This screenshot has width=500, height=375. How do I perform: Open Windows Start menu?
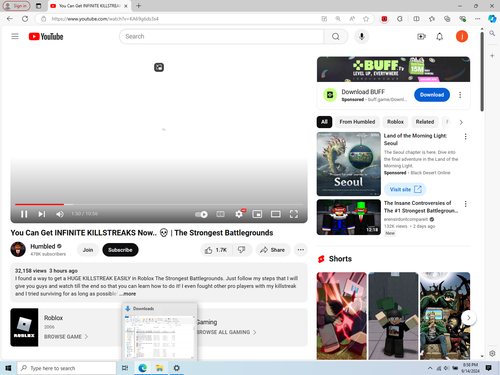[x=8, y=368]
